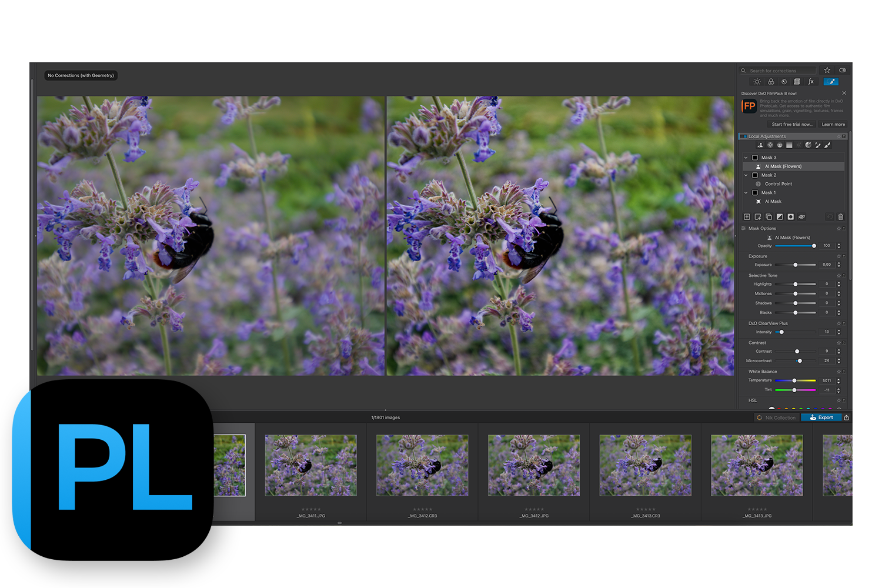Delete the selected mask with trash icon
This screenshot has height=588, width=882.
click(841, 217)
